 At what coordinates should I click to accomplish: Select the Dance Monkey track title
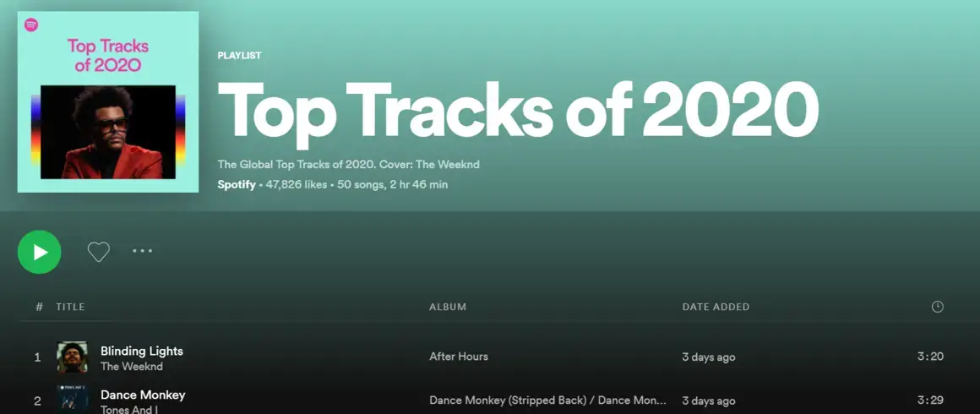click(x=142, y=395)
